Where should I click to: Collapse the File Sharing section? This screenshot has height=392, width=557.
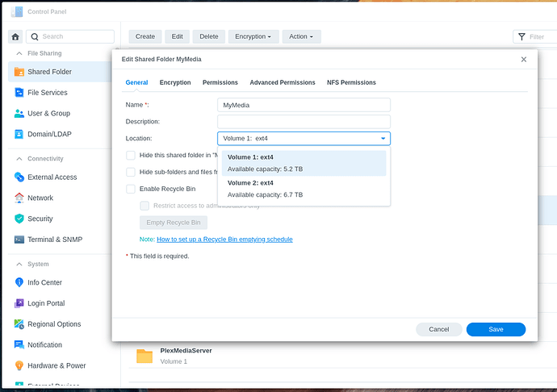click(19, 53)
